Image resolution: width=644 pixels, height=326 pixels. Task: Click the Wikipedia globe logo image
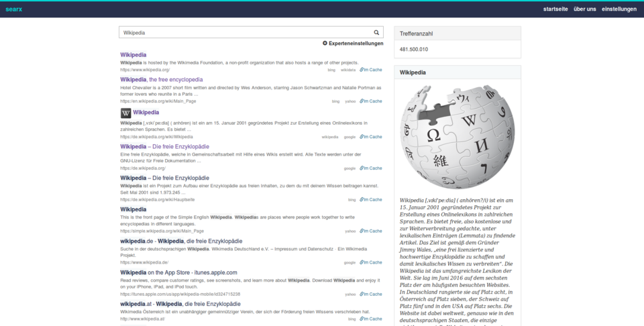pyautogui.click(x=458, y=137)
